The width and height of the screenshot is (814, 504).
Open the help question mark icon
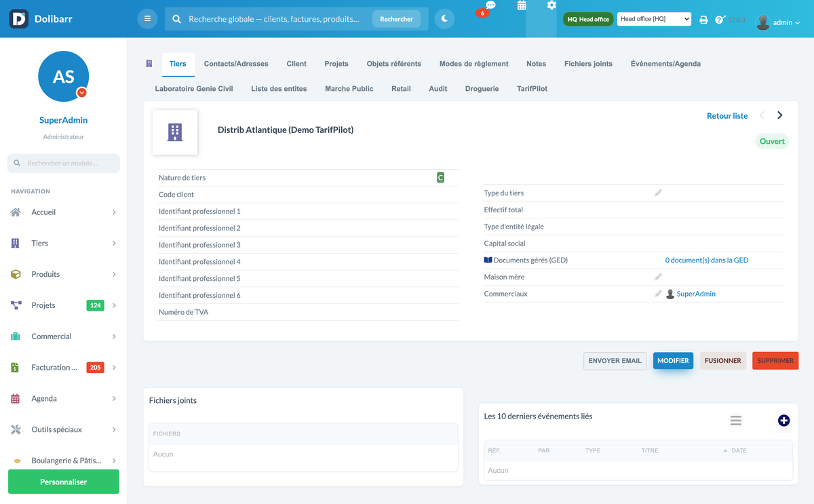tap(720, 20)
